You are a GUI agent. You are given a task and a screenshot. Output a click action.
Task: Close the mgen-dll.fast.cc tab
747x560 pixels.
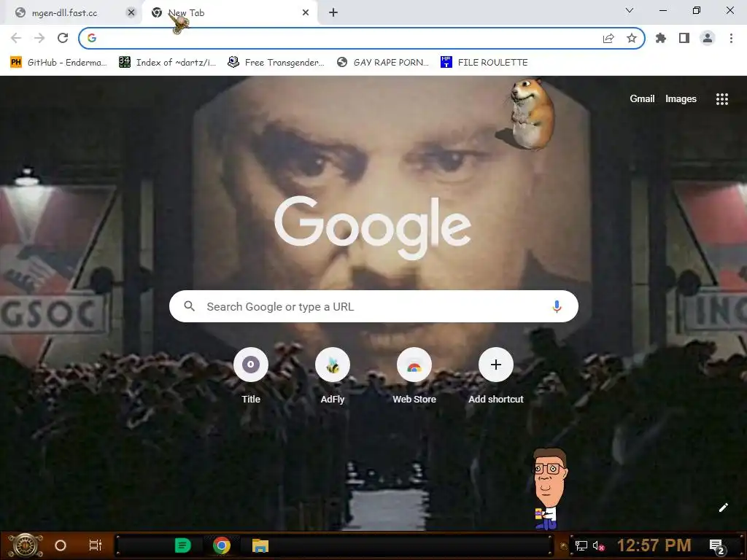[131, 13]
